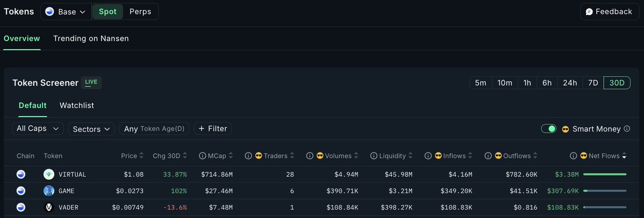Open the Watchlist tab
The image size is (644, 218).
click(77, 106)
